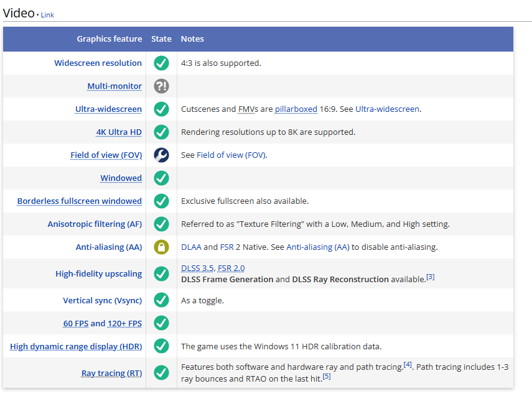Open the Borderless fullscreen windowed link
This screenshot has height=399, width=532.
(x=80, y=201)
